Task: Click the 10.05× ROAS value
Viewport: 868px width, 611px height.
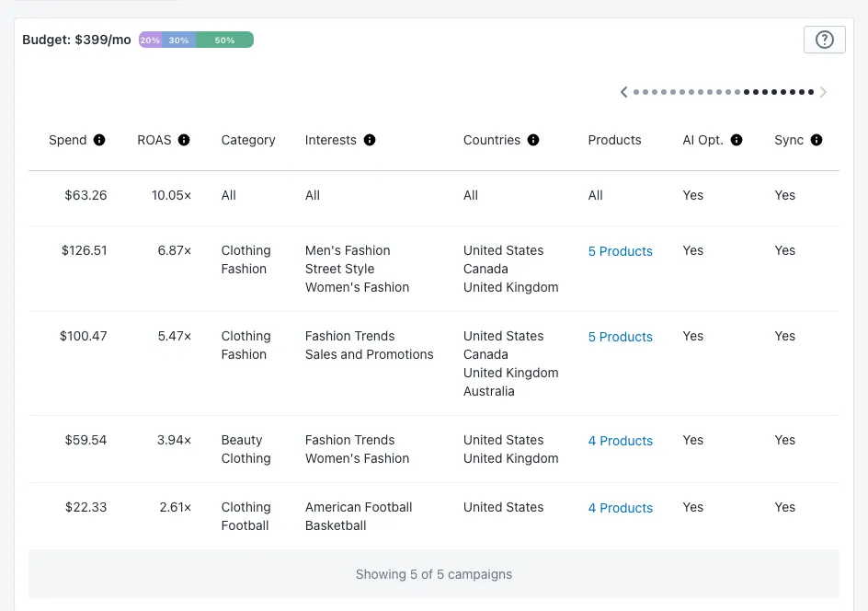Action: (171, 195)
